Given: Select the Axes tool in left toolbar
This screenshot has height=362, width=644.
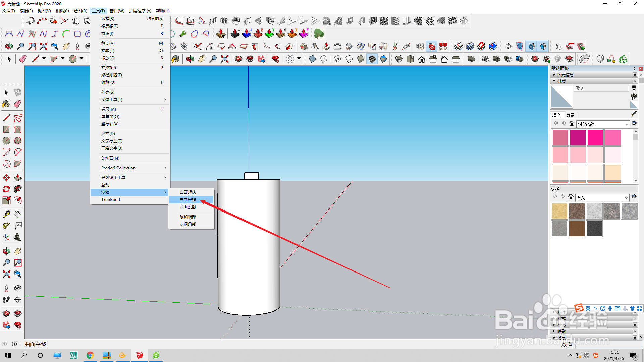Looking at the screenshot, I should click(6, 237).
